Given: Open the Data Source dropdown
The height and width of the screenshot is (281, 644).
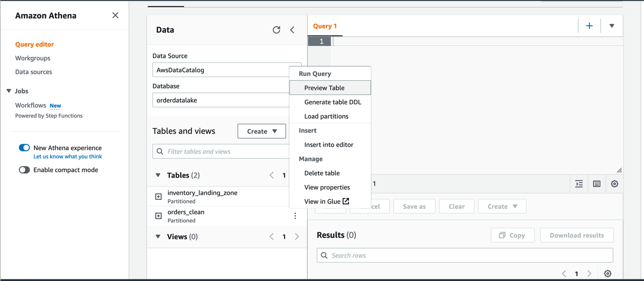Looking at the screenshot, I should coord(227,70).
